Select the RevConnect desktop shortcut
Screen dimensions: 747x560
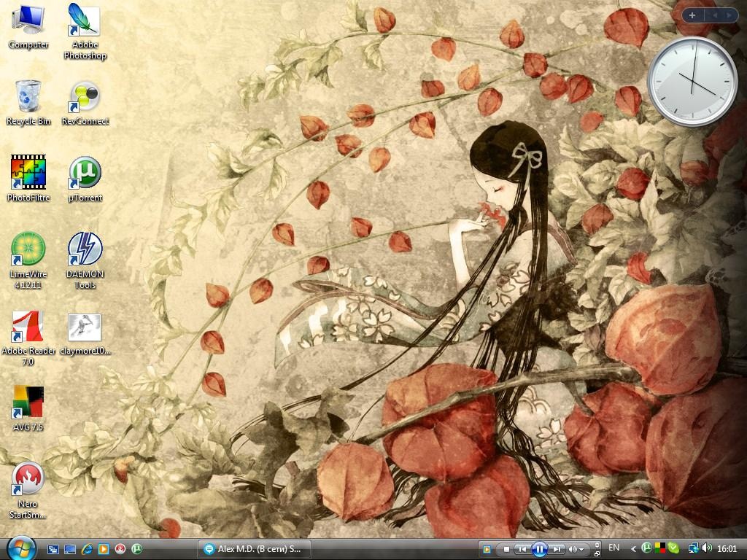pyautogui.click(x=85, y=103)
